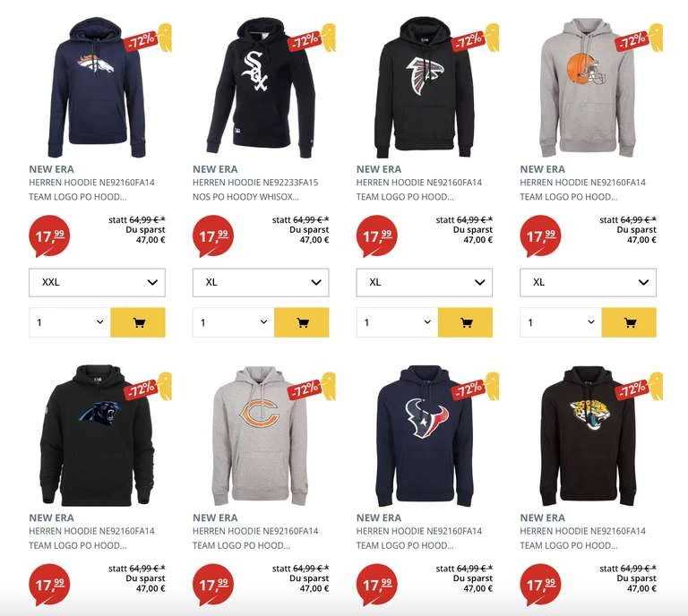The image size is (688, 616).
Task: View the Jacksonville Jaguars black hoodie image
Action: click(588, 435)
